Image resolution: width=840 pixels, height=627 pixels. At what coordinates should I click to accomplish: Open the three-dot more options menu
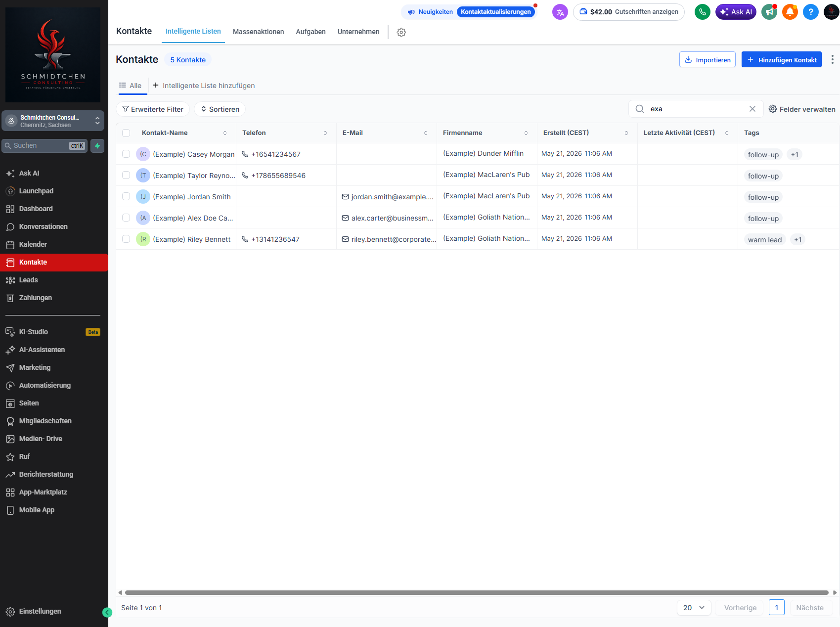tap(833, 59)
